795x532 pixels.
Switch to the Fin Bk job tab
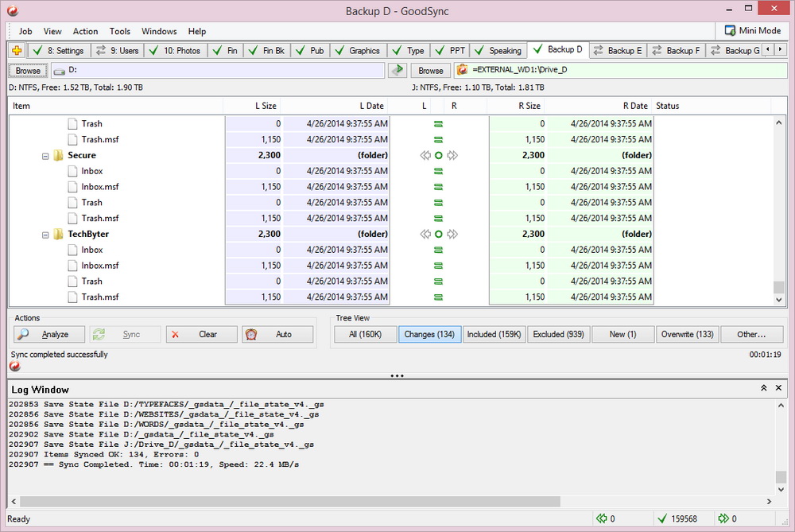click(266, 51)
